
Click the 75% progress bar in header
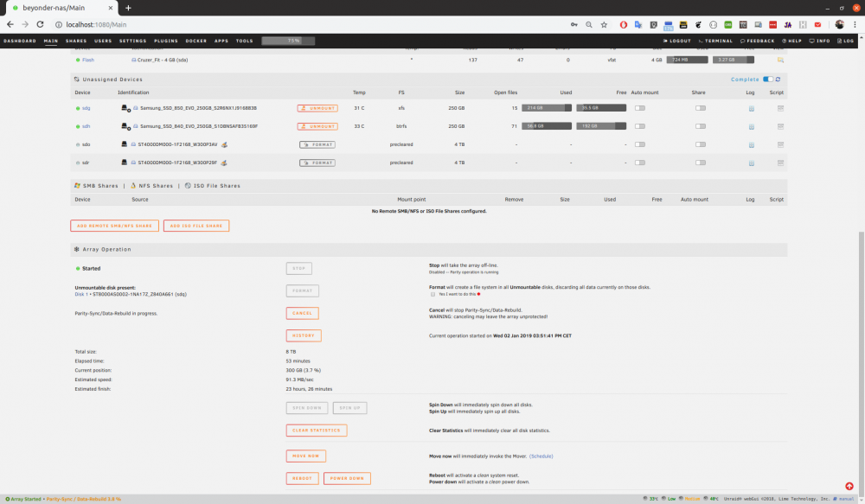[x=288, y=41]
